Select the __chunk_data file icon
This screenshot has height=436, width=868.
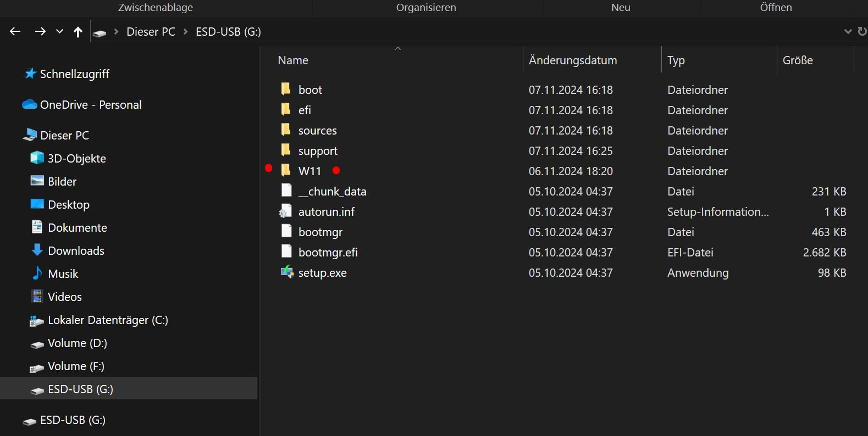286,190
